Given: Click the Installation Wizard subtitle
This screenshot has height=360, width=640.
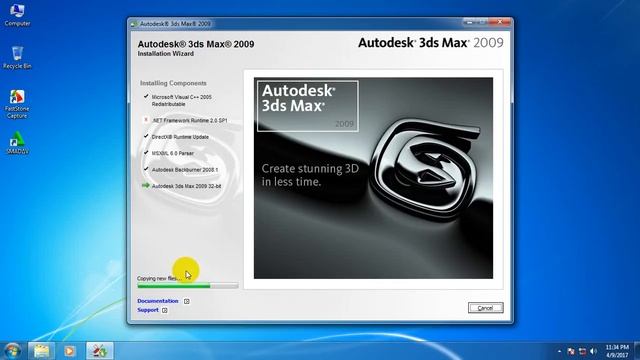Looking at the screenshot, I should [166, 53].
